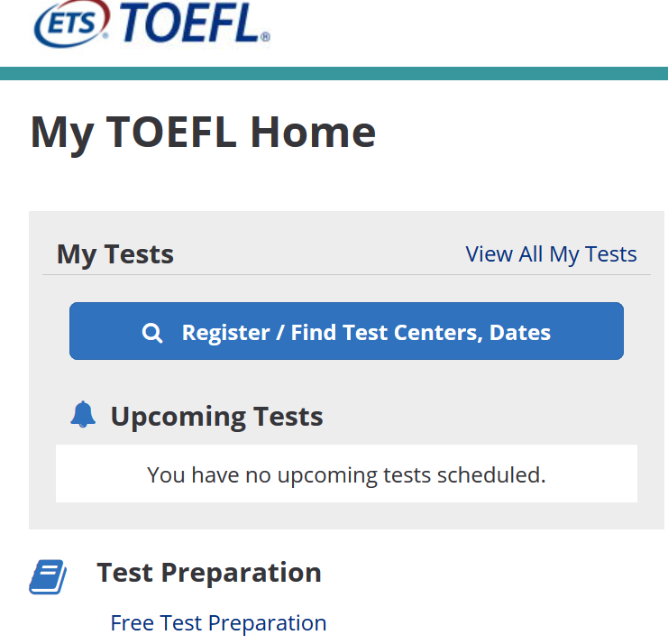The image size is (668, 644).
Task: Click the My Tests section heading
Action: (x=115, y=254)
